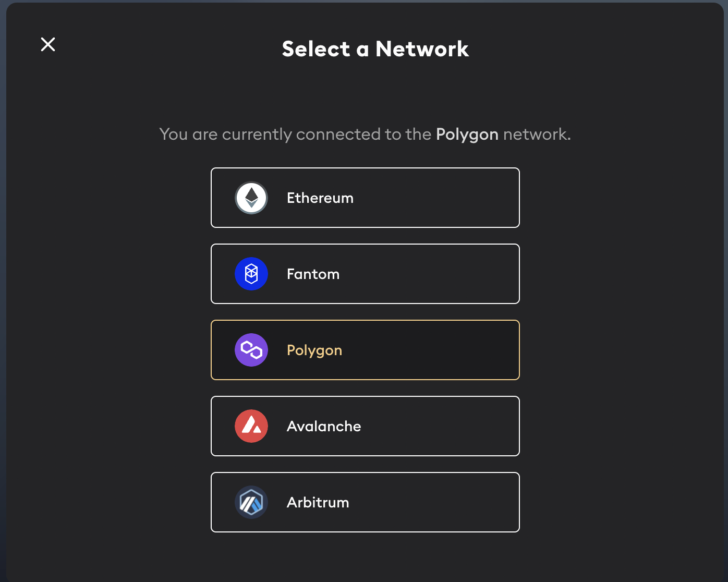Viewport: 728px width, 582px height.
Task: Click the 'Select a Network' heading
Action: [x=375, y=49]
